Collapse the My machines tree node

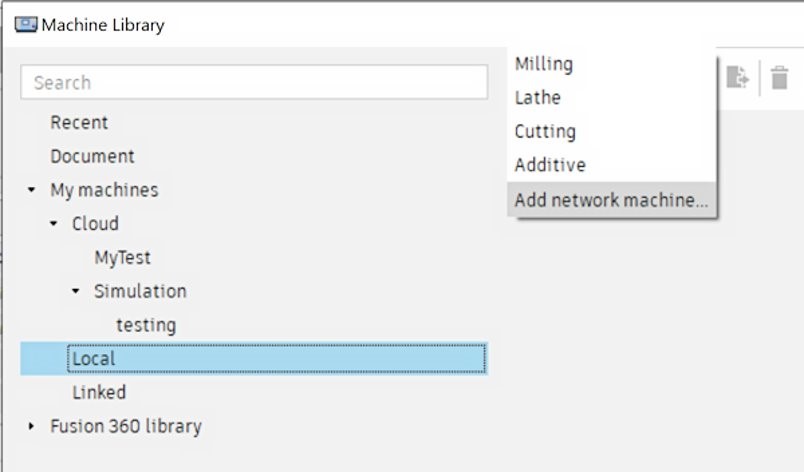(32, 190)
